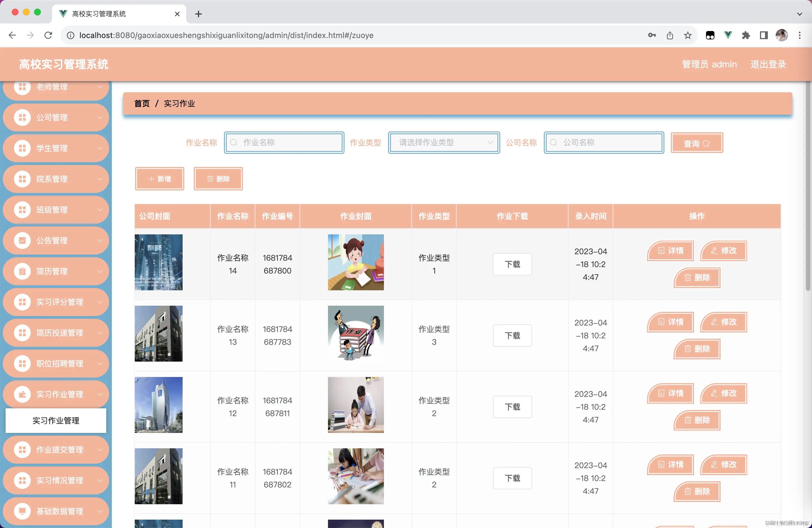This screenshot has height=528, width=812.
Task: Click the 作业名称 14 cartoon cover thumbnail
Action: coord(355,262)
